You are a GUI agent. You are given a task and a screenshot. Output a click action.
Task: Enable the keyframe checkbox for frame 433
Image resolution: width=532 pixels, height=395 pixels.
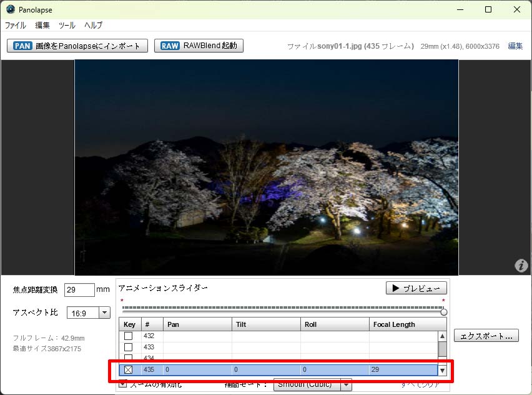coord(128,347)
